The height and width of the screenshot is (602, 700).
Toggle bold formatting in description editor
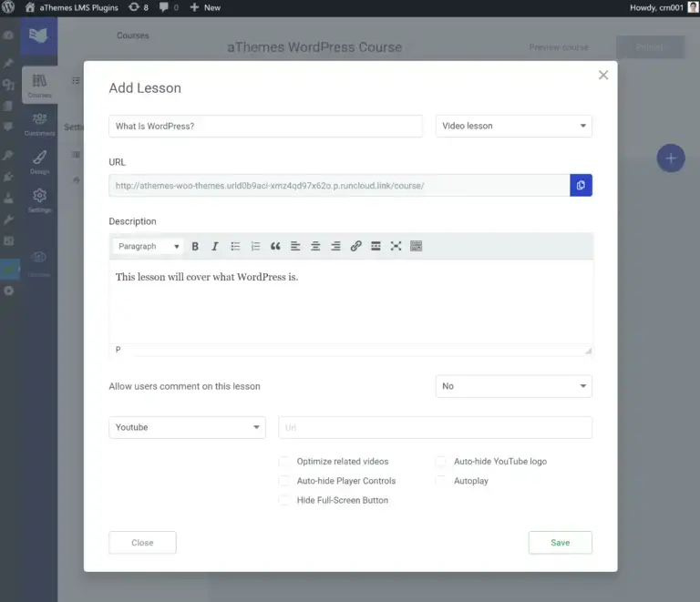coord(195,246)
